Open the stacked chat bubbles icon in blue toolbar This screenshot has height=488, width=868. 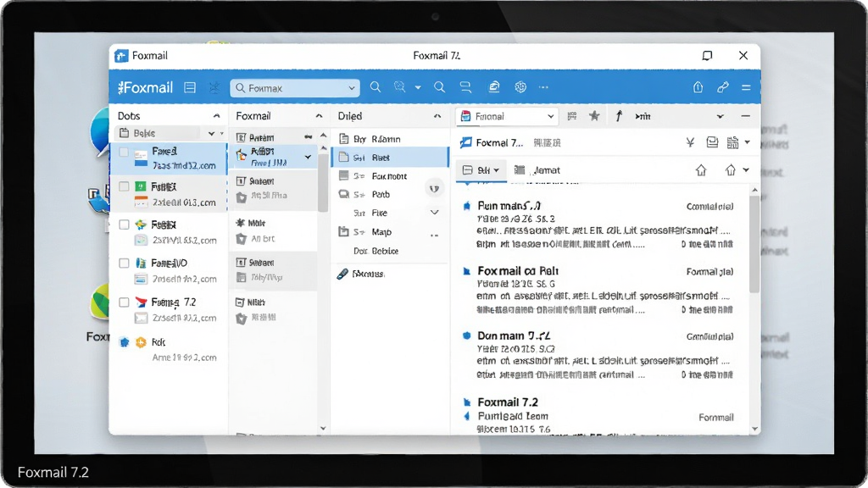pos(465,87)
